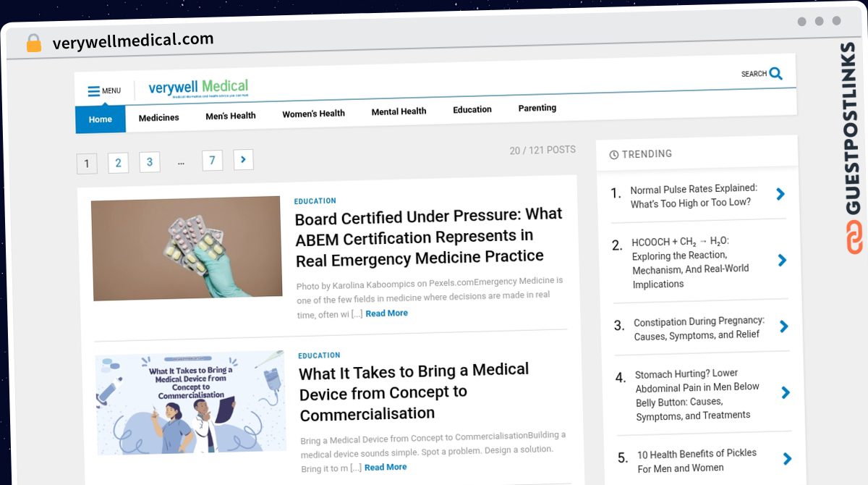Click arrow beside HCOOCH + CH2 item
Screen dimensions: 868x485
coord(782,260)
